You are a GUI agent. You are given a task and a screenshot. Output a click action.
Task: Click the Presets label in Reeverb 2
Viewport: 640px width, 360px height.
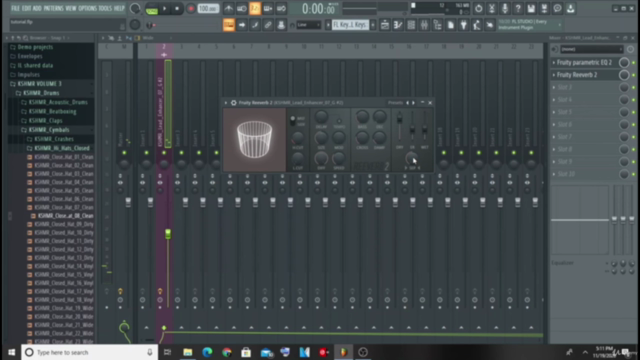click(x=395, y=103)
